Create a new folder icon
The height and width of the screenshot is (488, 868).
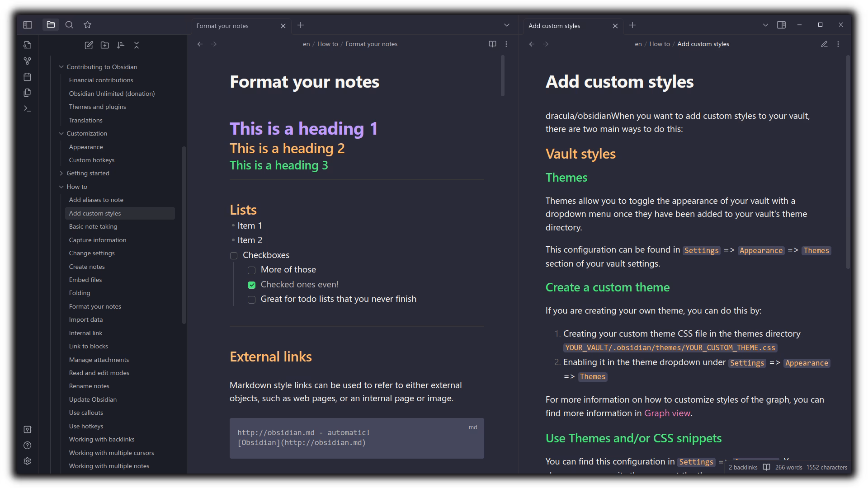tap(105, 45)
